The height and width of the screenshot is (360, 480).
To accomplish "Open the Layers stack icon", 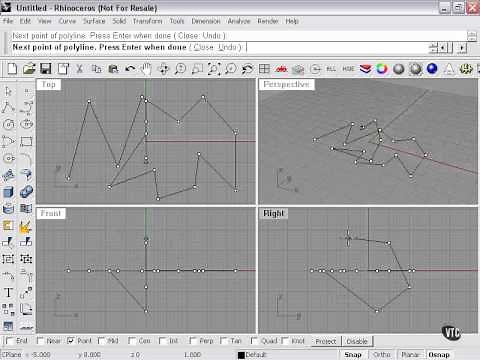I will point(365,69).
